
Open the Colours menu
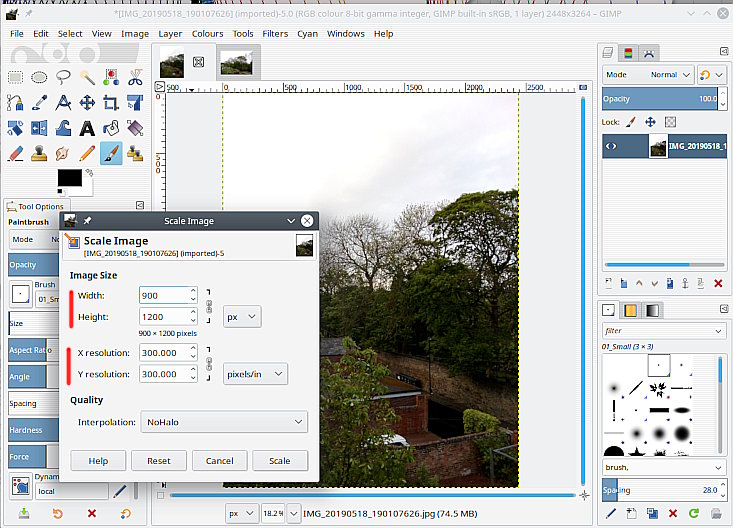[x=207, y=33]
